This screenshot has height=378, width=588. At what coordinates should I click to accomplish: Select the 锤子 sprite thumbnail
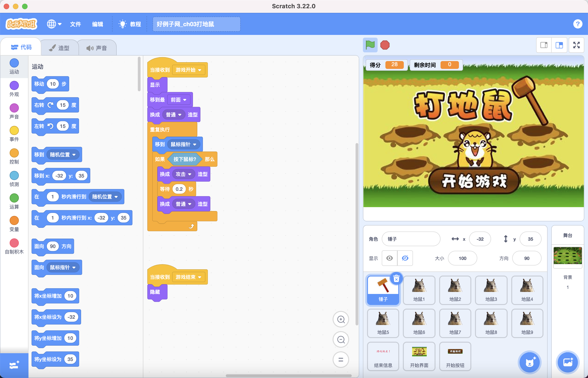[x=383, y=290]
